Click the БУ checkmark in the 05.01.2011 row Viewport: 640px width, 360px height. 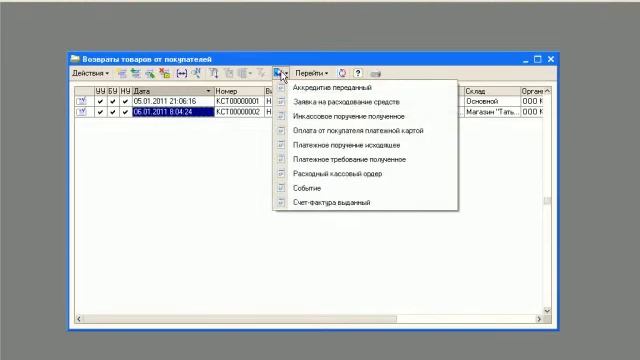[x=113, y=101]
